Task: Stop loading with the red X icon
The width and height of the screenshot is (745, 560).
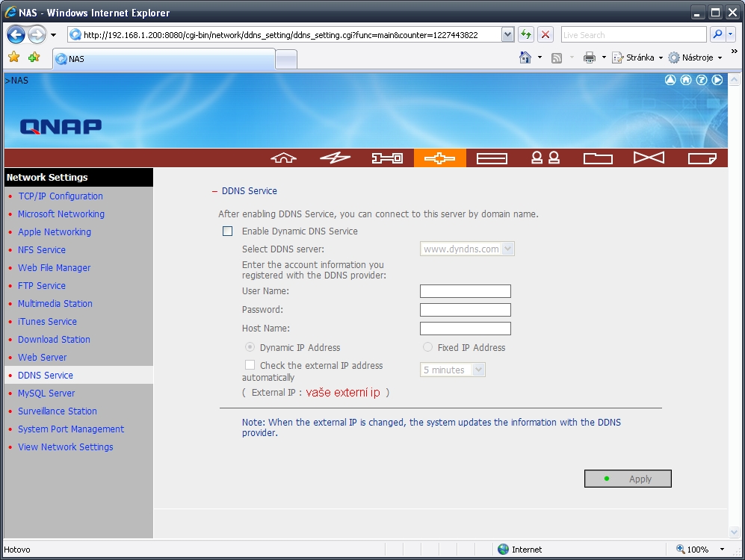Action: (545, 34)
